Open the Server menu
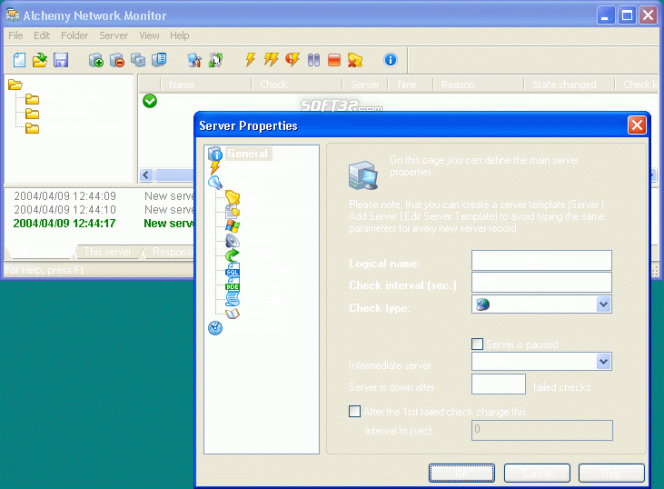The height and width of the screenshot is (489, 664). tap(113, 36)
